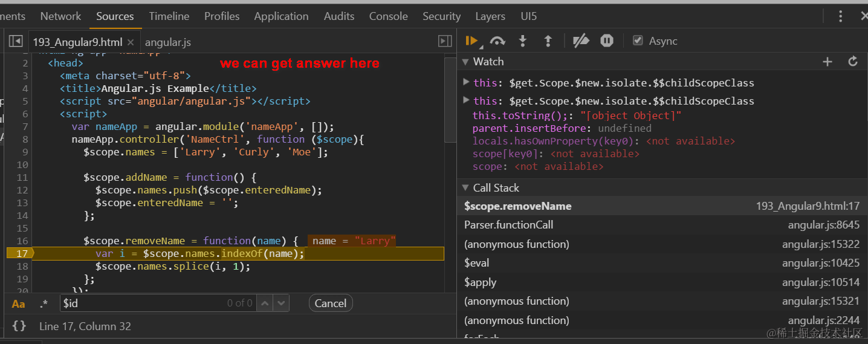Screen dimensions: 868x344
Task: Click the 'scope: <not available>' watch entry
Action: tap(538, 166)
